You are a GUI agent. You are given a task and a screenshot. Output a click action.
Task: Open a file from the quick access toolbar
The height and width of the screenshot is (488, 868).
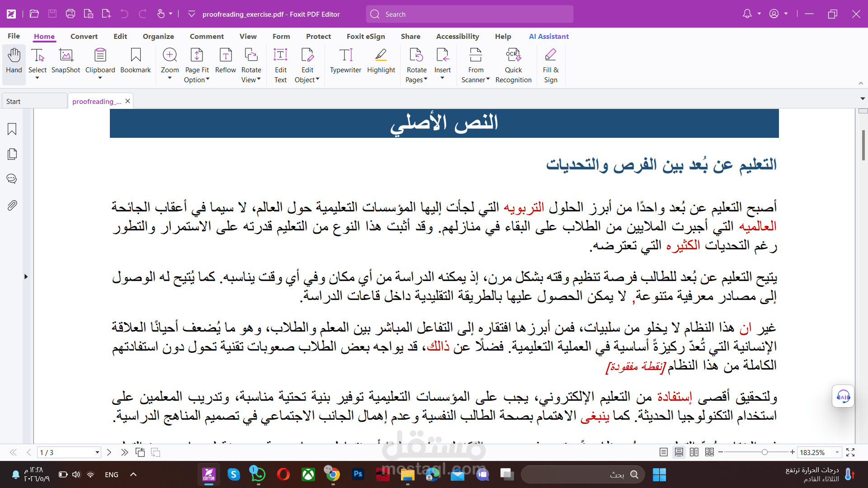pyautogui.click(x=34, y=14)
